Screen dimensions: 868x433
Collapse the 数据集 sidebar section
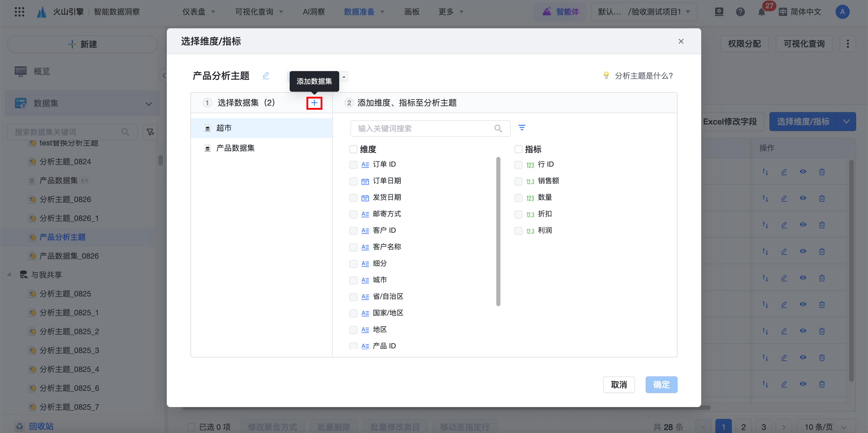(149, 104)
